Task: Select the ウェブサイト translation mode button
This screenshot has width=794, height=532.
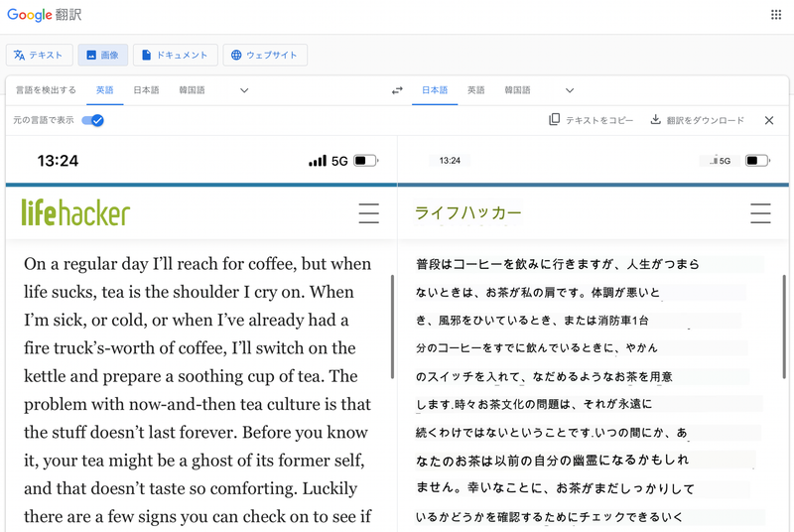Action: click(265, 55)
